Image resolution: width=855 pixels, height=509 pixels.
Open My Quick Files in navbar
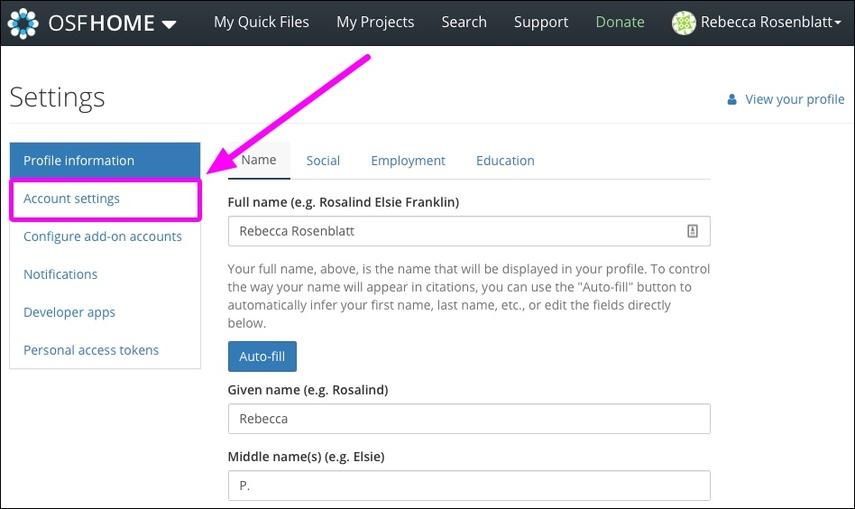click(261, 22)
